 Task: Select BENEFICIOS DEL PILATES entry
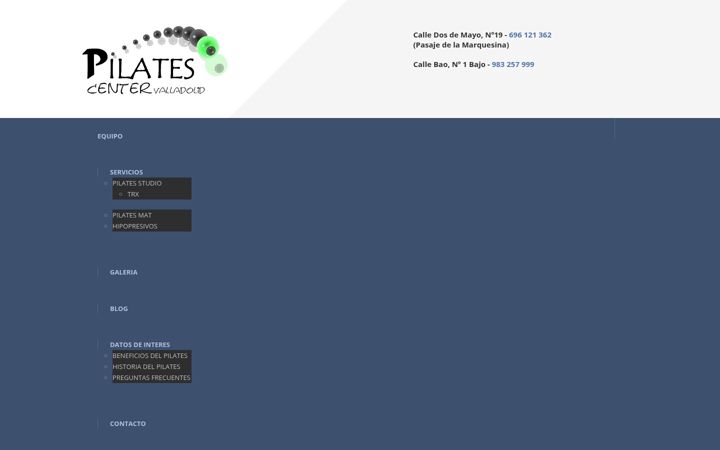150,355
